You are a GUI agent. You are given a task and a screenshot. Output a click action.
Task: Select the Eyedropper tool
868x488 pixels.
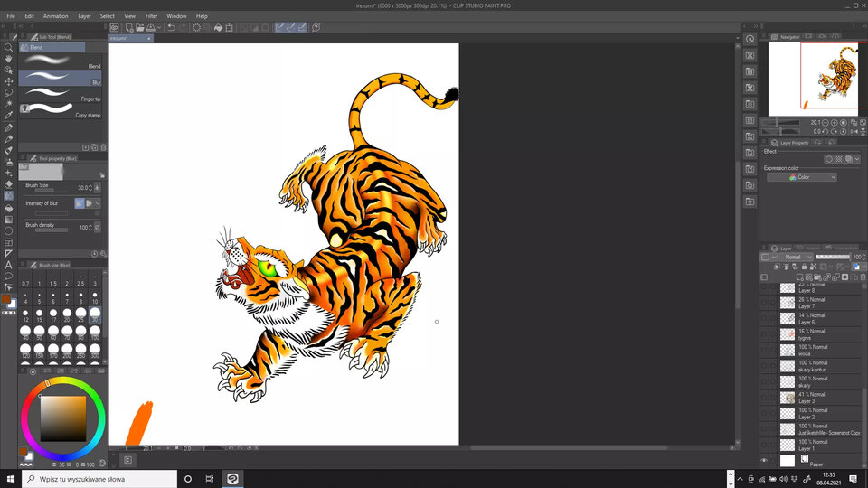[x=8, y=116]
